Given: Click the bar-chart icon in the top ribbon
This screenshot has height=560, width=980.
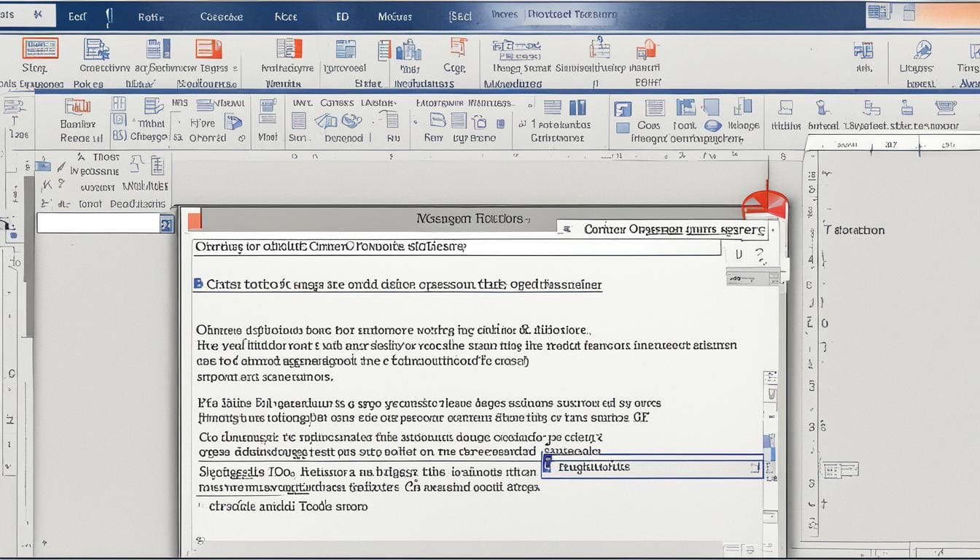Looking at the screenshot, I should coord(408,50).
